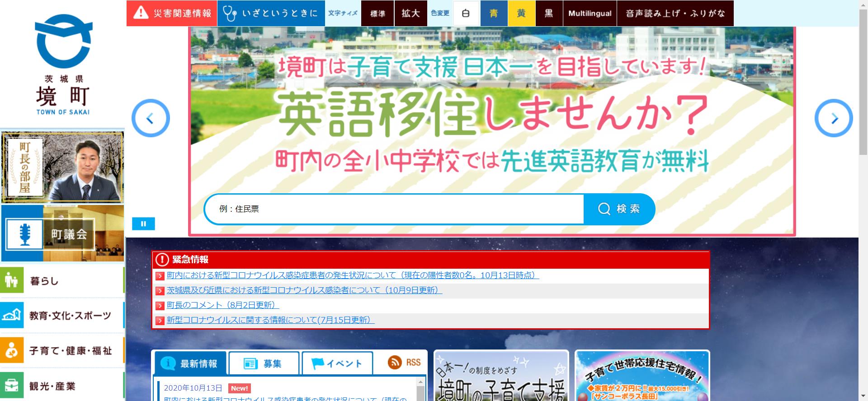Click the warning triangle icon in 災害関連情報
Viewport: 868px width, 401px height.
coord(141,13)
